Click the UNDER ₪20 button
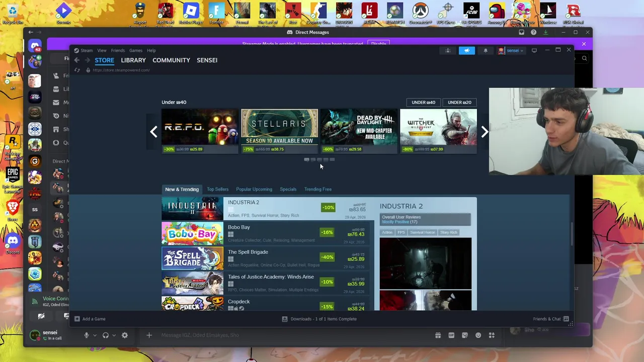Screen dimensions: 644x362 click(x=459, y=103)
